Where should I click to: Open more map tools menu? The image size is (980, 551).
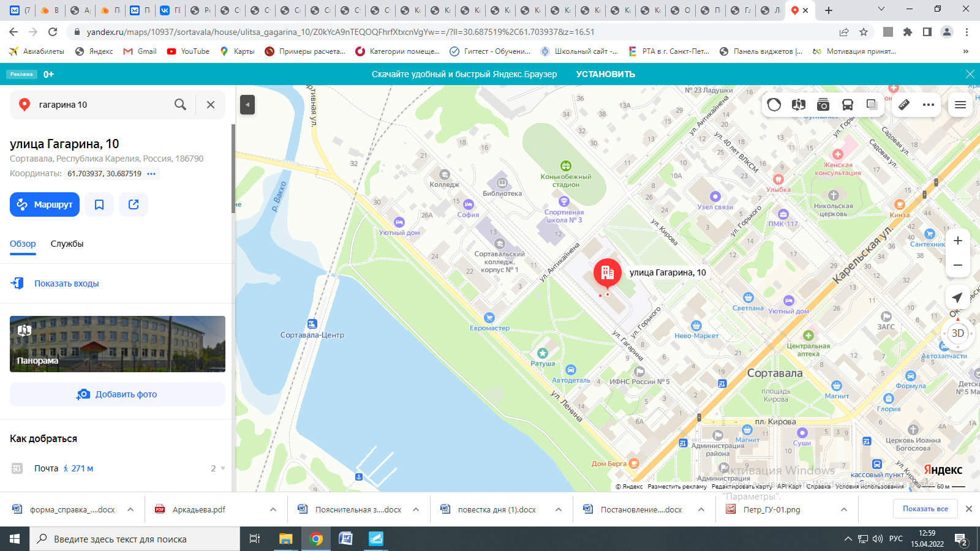coord(929,105)
